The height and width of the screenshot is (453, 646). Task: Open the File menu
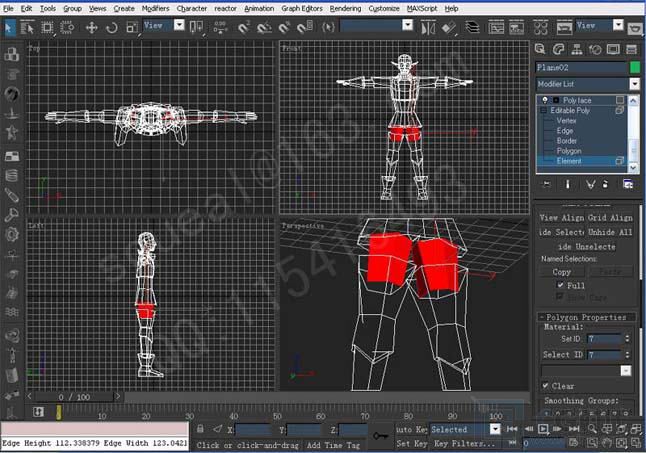(8, 8)
